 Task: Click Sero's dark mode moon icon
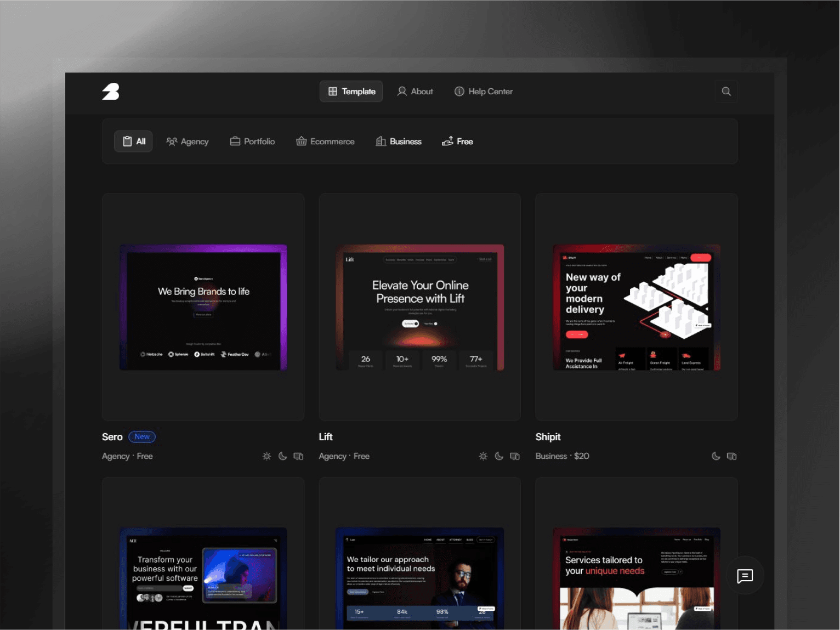click(x=282, y=456)
